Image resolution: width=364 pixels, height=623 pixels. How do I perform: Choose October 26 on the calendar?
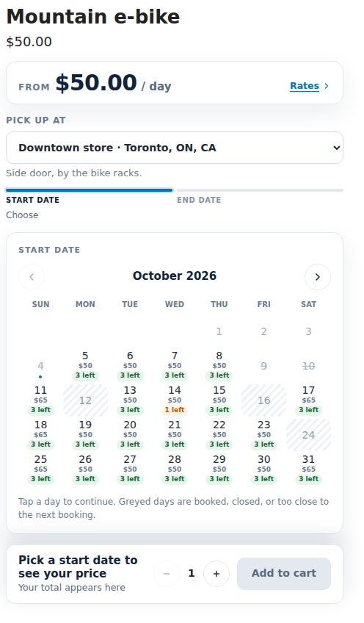85,469
